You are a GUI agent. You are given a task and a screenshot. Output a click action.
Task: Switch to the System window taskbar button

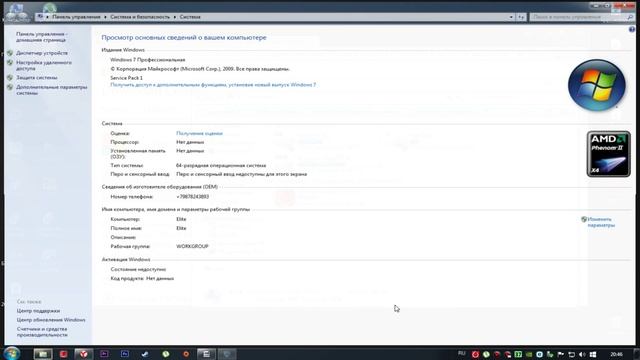pos(227,354)
